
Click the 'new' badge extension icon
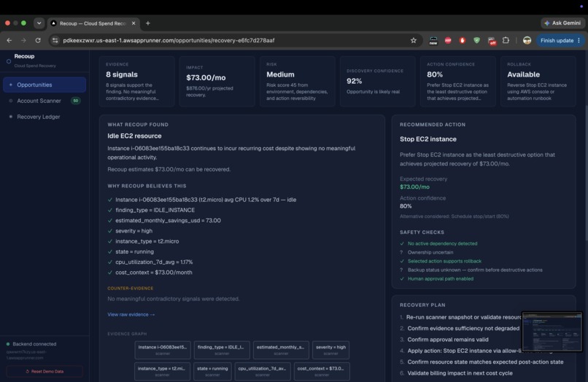coord(433,41)
